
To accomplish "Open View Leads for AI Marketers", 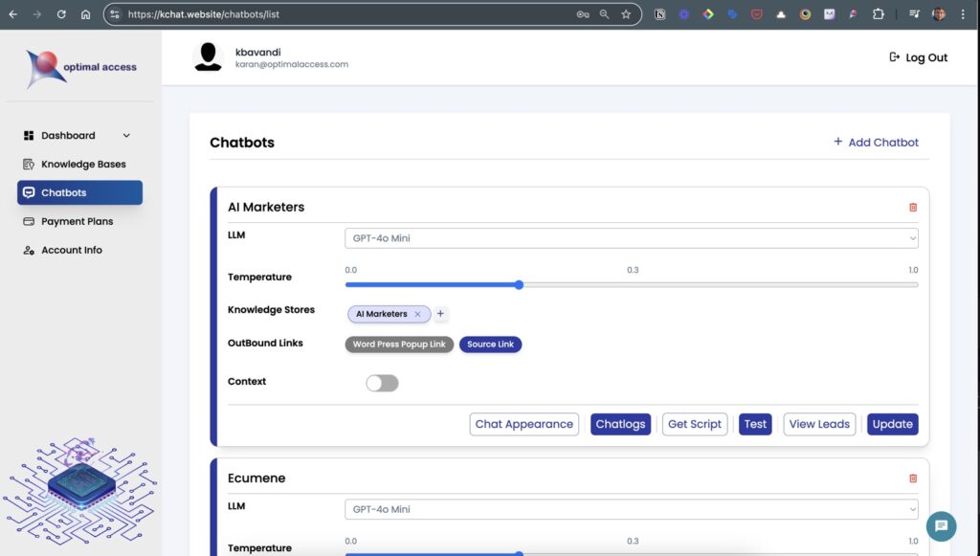I will [x=819, y=424].
